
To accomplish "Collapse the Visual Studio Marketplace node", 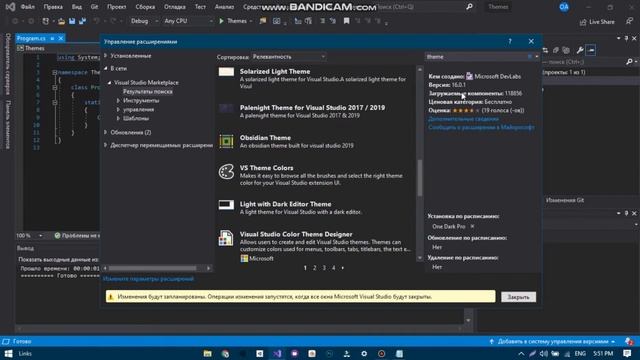I will click(109, 82).
